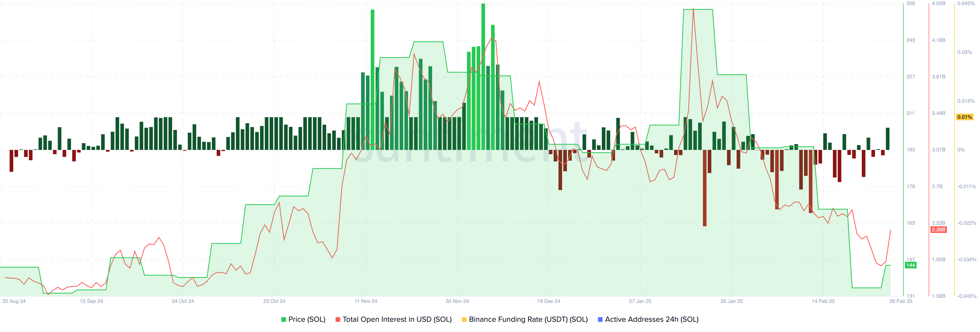The width and height of the screenshot is (980, 332).
Task: Click the red Total Open Interest legend square
Action: coord(338,319)
